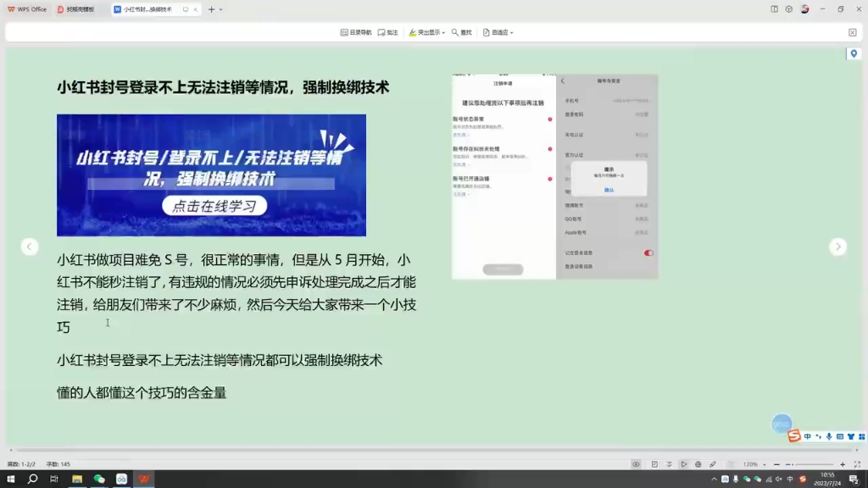The image size is (868, 488).
Task: Open a new tab with plus button
Action: coord(211,9)
